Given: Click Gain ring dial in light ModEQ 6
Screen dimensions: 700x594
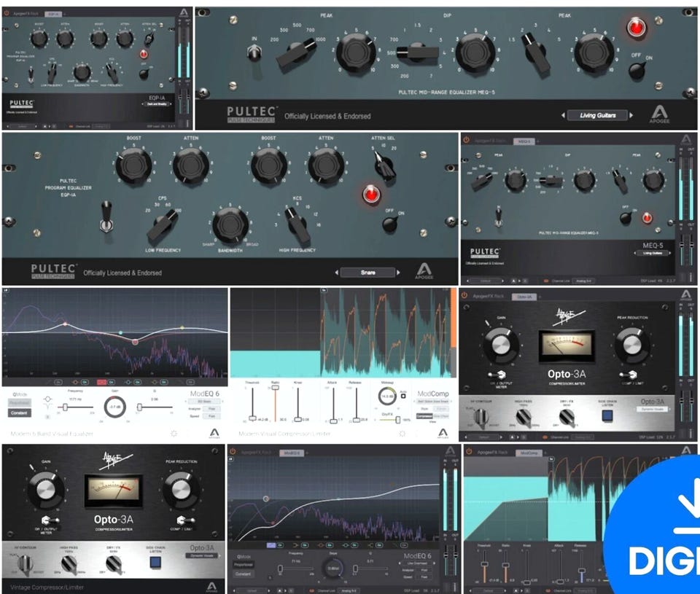Looking at the screenshot, I should [114, 407].
